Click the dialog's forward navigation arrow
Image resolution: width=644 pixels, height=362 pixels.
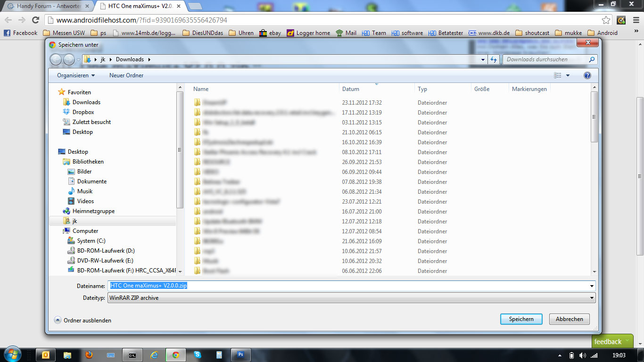coord(69,59)
